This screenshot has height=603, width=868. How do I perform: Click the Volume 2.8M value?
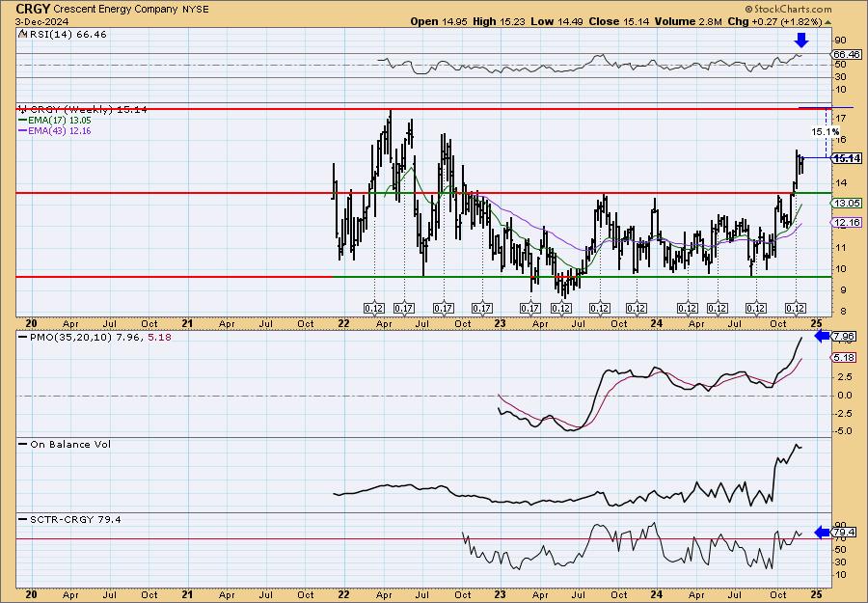click(688, 21)
